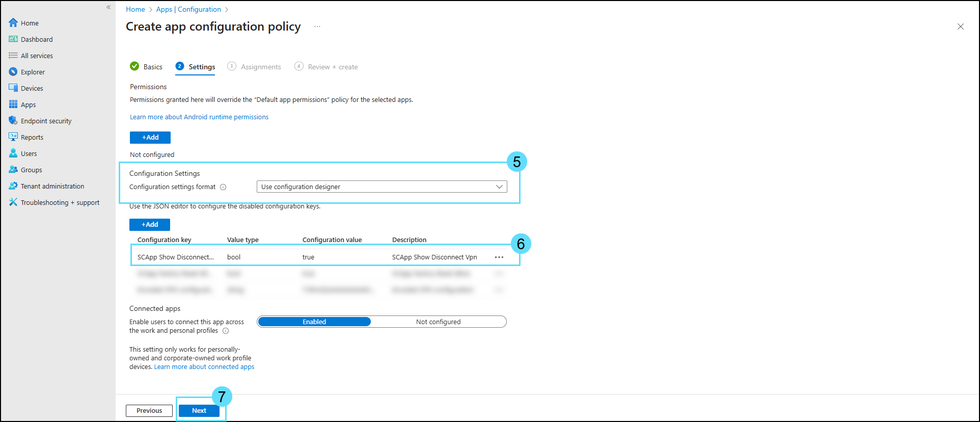Open Troubleshooting + support tools icon
Viewport: 980px width, 422px height.
[13, 202]
